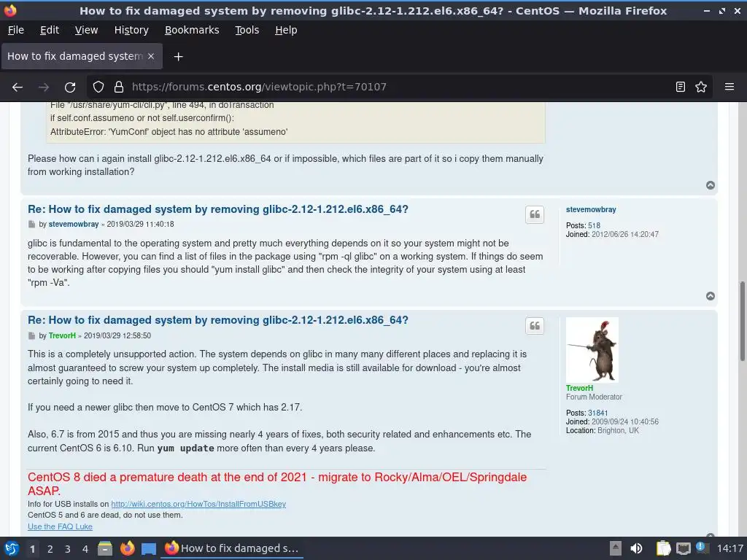Close the 'How to fix damaged system' tab
Screen dimensions: 747x560
pos(151,56)
